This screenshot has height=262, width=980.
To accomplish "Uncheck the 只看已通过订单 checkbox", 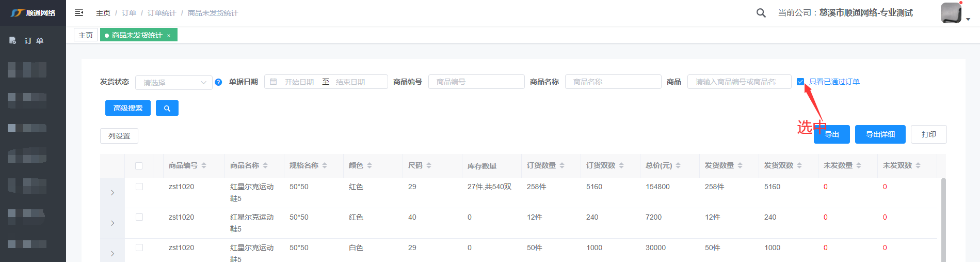I will coord(800,82).
